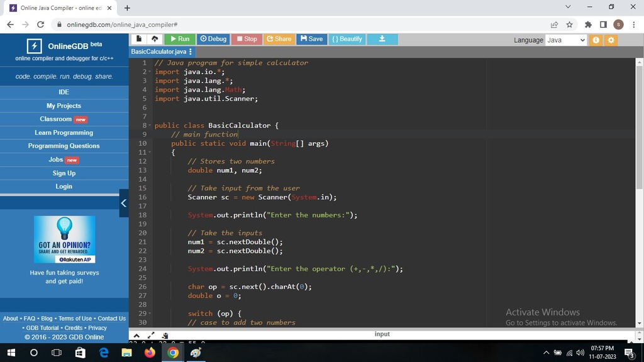Image resolution: width=644 pixels, height=362 pixels.
Task: Click Login in the sidebar
Action: 64,186
